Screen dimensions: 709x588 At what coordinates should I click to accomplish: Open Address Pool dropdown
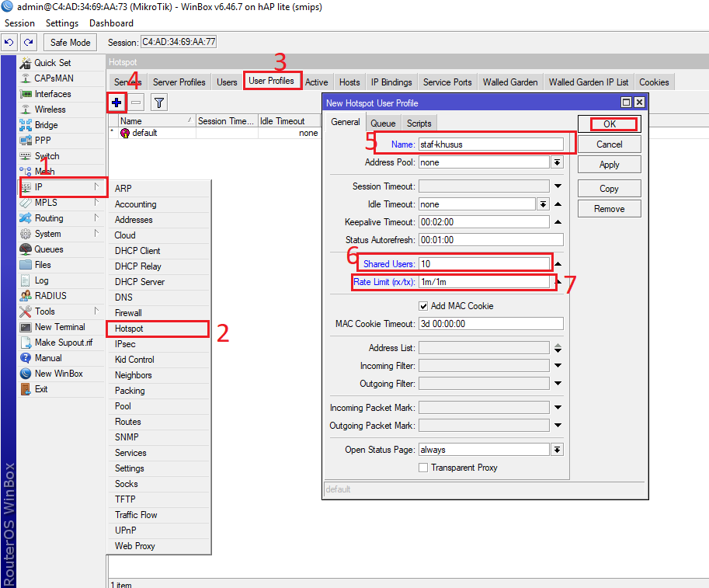(557, 162)
